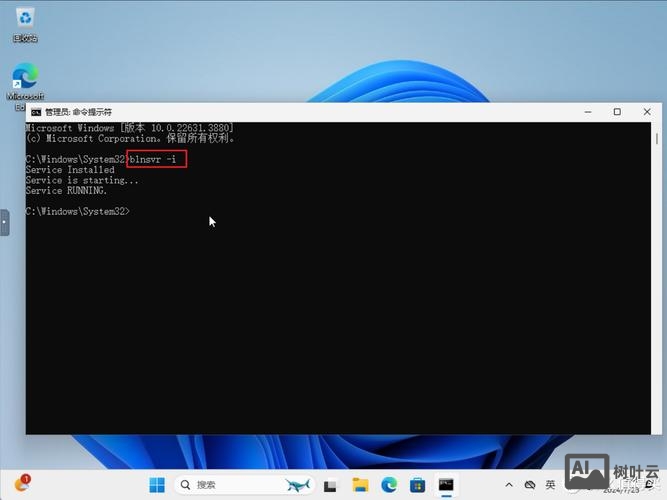Click the Command Prompt title bar icon
The image size is (667, 500).
tap(35, 112)
